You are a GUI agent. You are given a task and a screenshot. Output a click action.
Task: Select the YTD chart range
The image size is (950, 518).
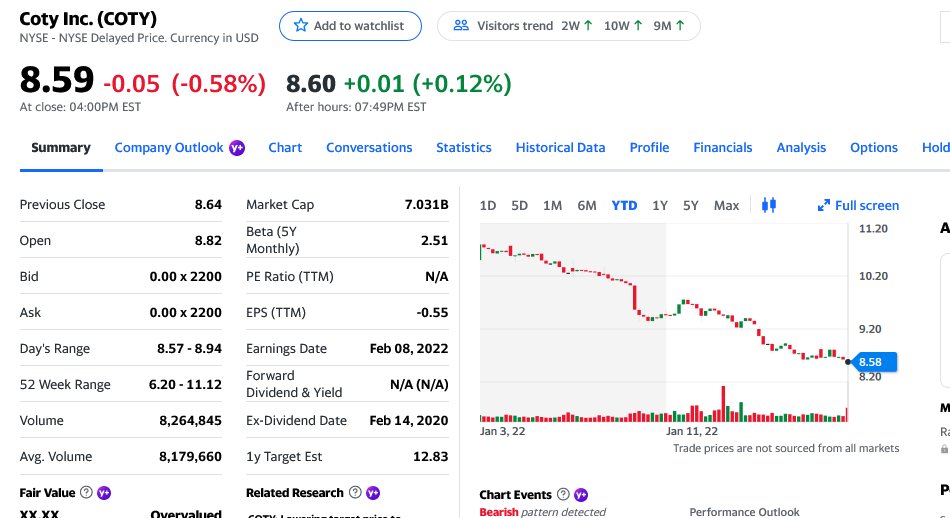click(x=624, y=205)
